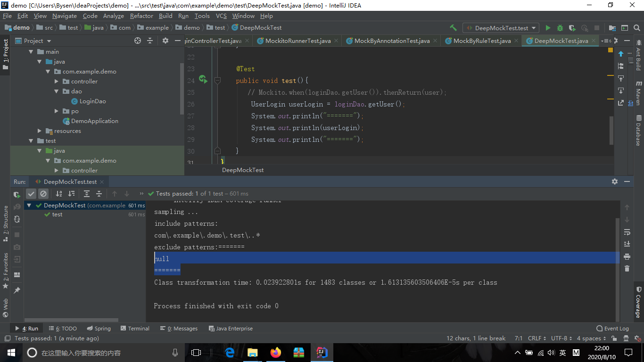Open the Refactor menu
Image resolution: width=644 pixels, height=362 pixels.
pyautogui.click(x=141, y=16)
